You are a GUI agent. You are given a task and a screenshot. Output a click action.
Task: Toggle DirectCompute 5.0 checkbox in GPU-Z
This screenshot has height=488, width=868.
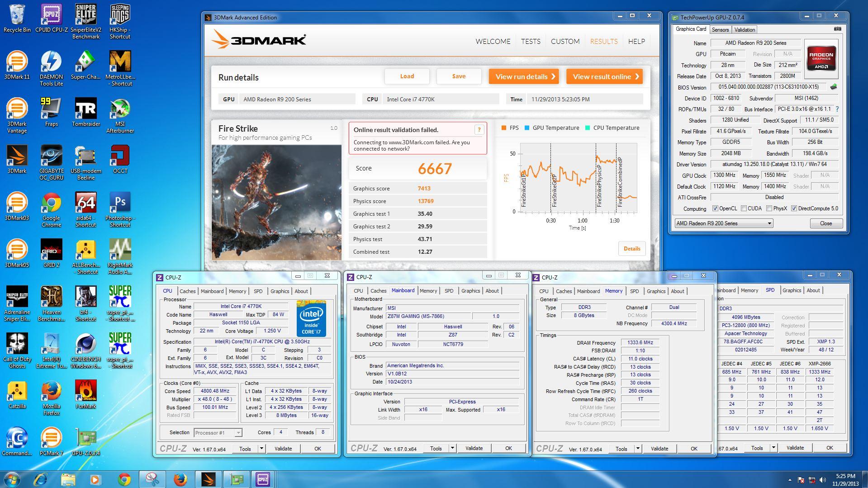(x=794, y=208)
